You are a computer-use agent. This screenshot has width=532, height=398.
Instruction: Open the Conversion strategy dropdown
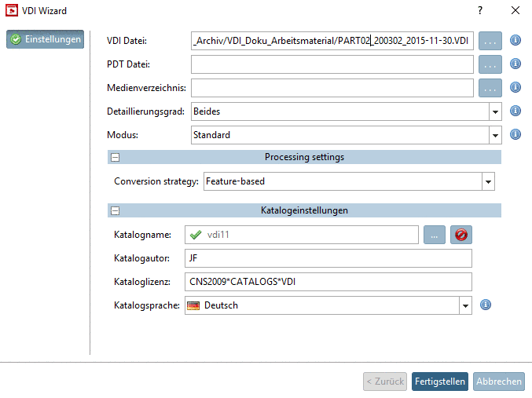pos(488,181)
